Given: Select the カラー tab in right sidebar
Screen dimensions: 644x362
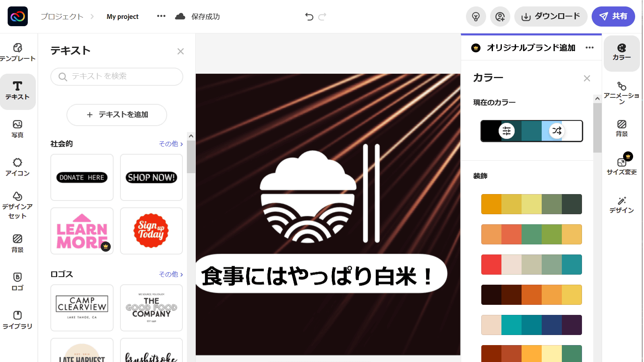Looking at the screenshot, I should click(x=622, y=53).
